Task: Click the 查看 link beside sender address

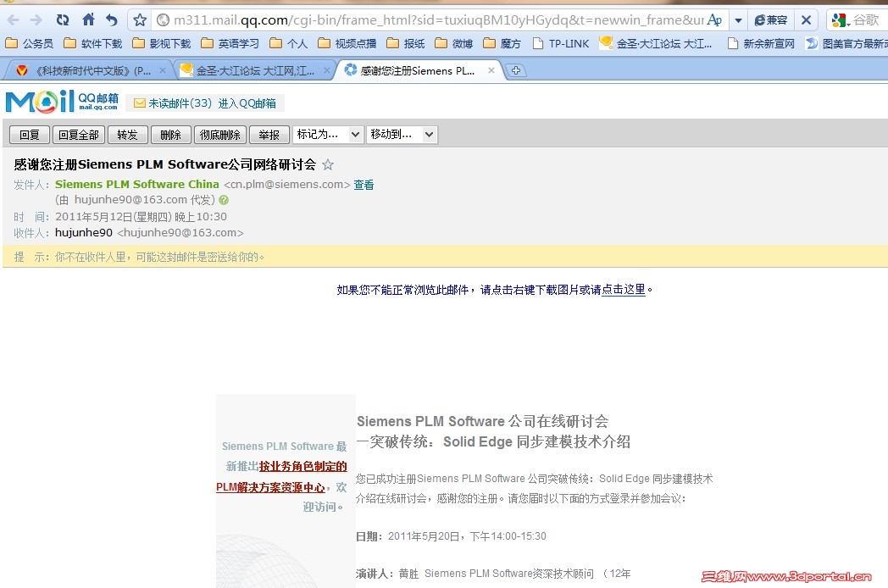Action: coord(364,185)
